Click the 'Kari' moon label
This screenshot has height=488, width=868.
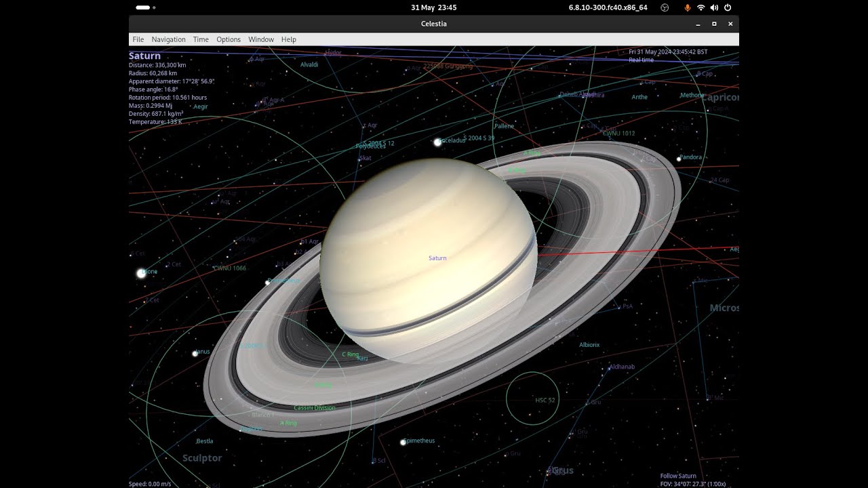point(362,359)
